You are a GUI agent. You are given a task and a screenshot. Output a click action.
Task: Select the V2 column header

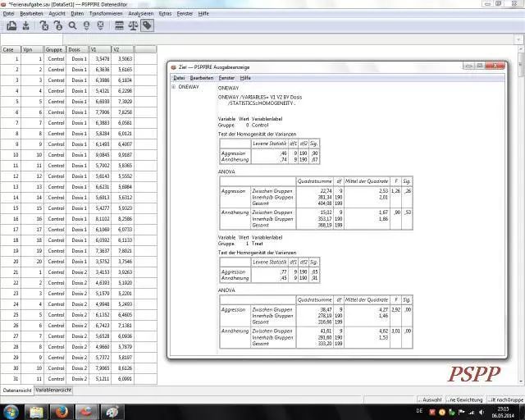(x=122, y=49)
